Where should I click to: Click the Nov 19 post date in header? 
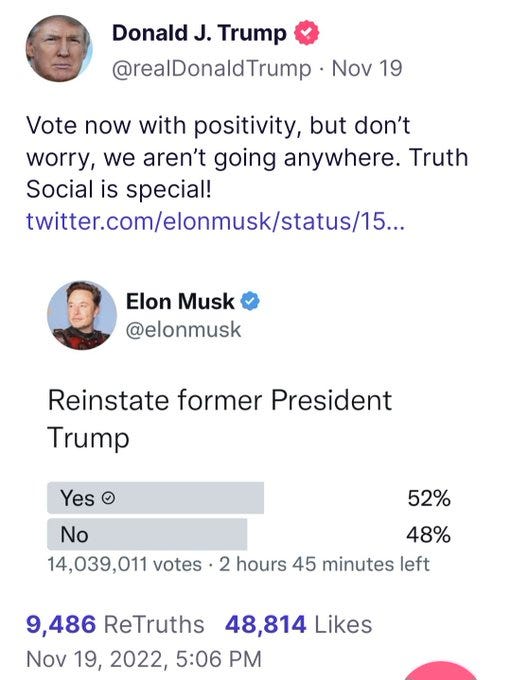coord(367,69)
